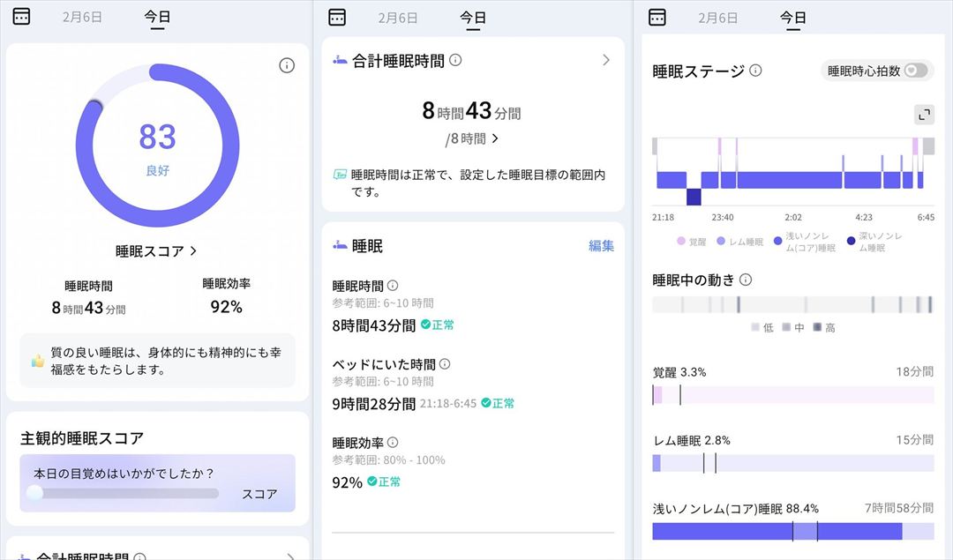Switch to 2月6日 tab in left panel

click(82, 17)
